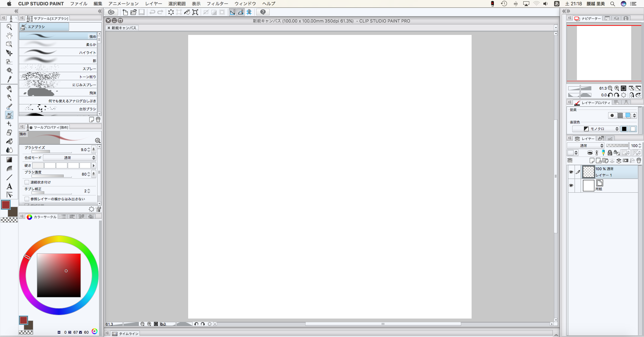
Task: Open the ファイル menu
Action: [79, 4]
